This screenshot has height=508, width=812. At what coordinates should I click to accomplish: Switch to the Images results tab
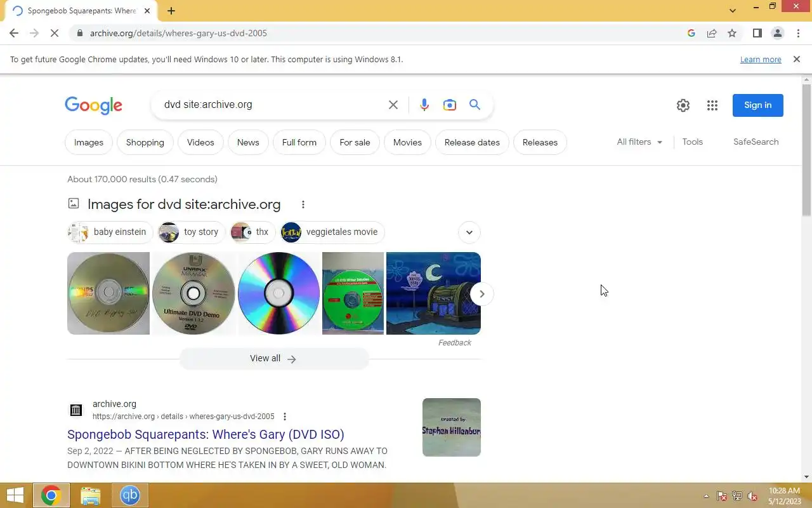(89, 142)
